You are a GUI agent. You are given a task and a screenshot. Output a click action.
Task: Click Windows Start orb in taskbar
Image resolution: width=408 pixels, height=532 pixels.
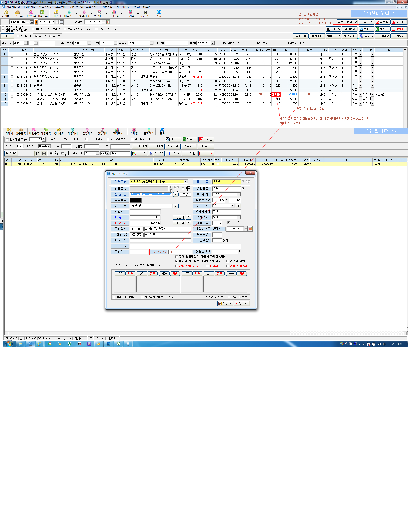9,344
